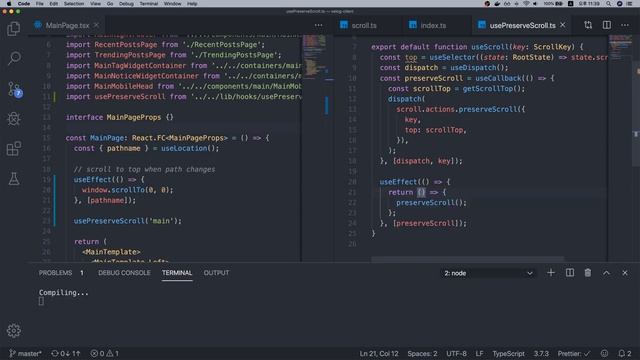Close the MainPage.tsx tab
Screen dimensions: 640x360
(x=96, y=25)
